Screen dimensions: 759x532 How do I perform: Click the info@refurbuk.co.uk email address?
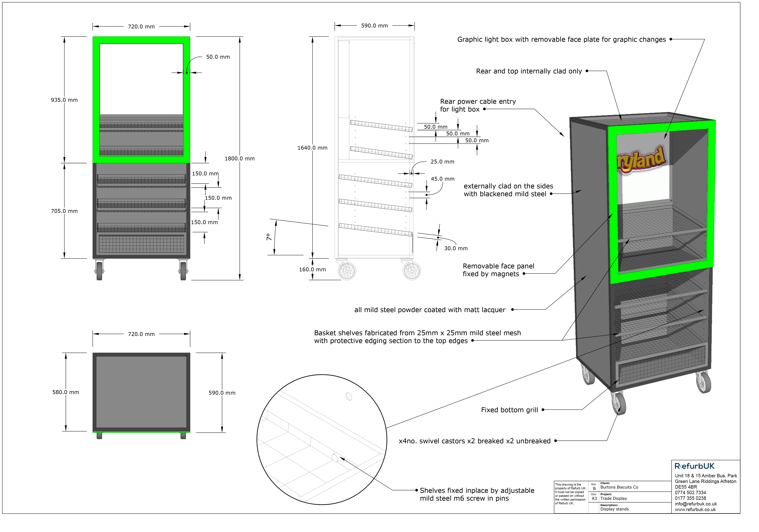pos(696,504)
